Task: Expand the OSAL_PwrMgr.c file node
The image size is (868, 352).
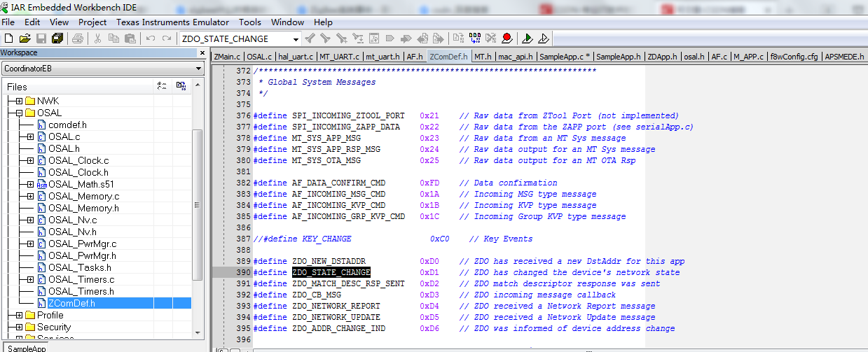Action: [31, 244]
